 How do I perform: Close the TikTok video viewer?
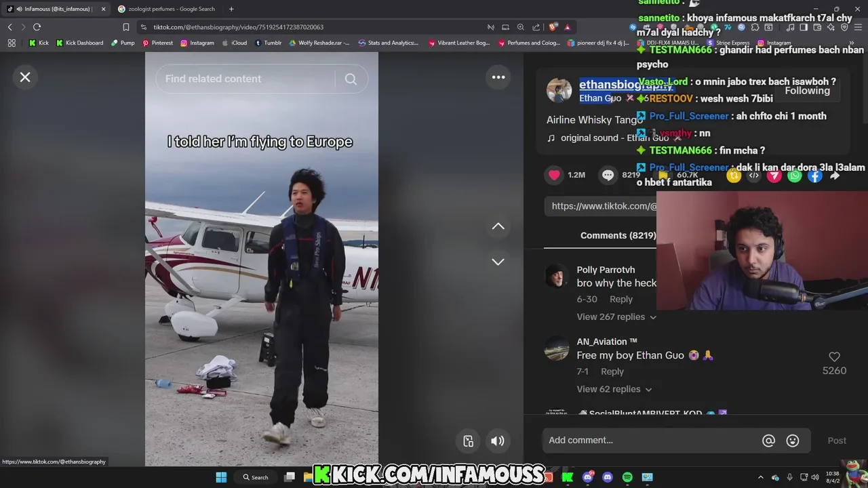[x=25, y=77]
